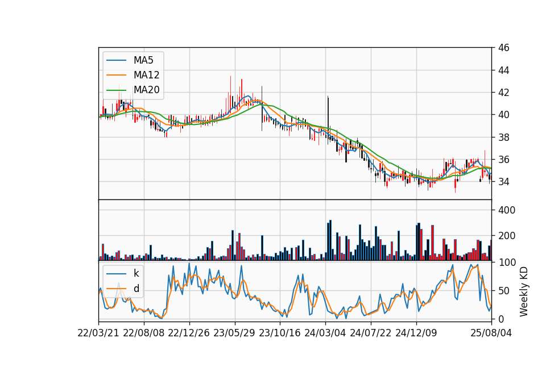Click the 23/10/16 date label
This screenshot has width=546, height=392.
(280, 333)
